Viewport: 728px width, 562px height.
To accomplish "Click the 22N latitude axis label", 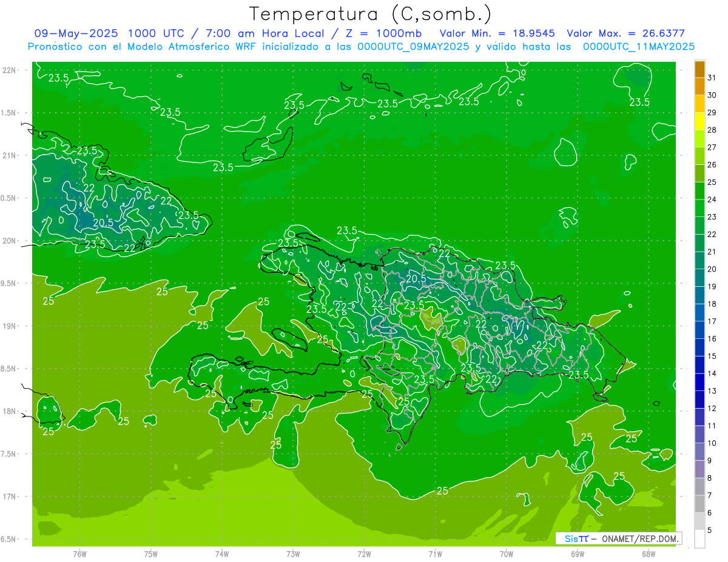I will point(8,70).
